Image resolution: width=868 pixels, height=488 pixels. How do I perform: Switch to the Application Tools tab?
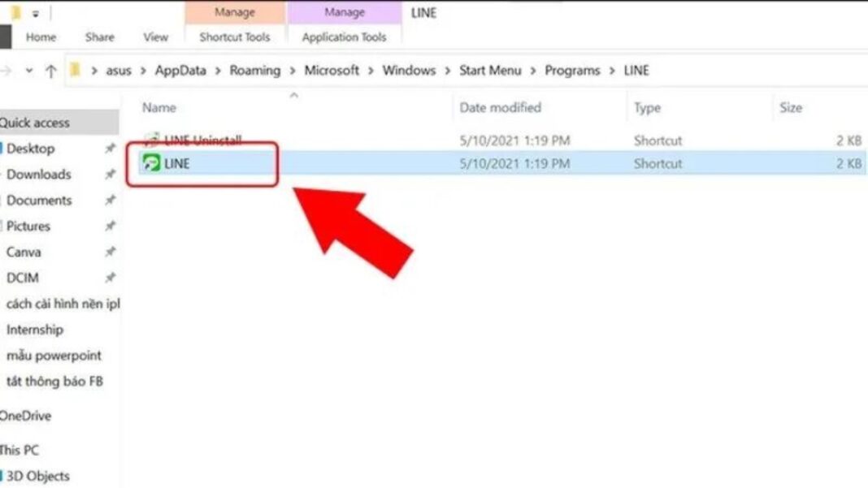pos(344,37)
